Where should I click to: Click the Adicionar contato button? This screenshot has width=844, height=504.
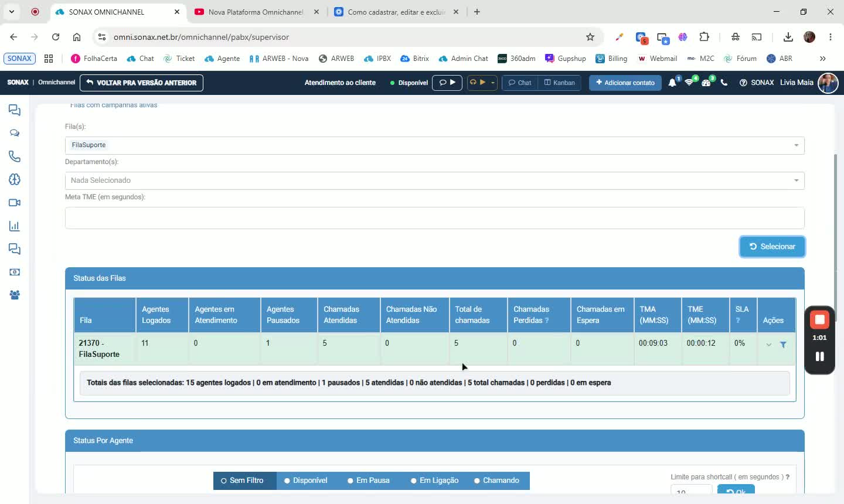(625, 83)
